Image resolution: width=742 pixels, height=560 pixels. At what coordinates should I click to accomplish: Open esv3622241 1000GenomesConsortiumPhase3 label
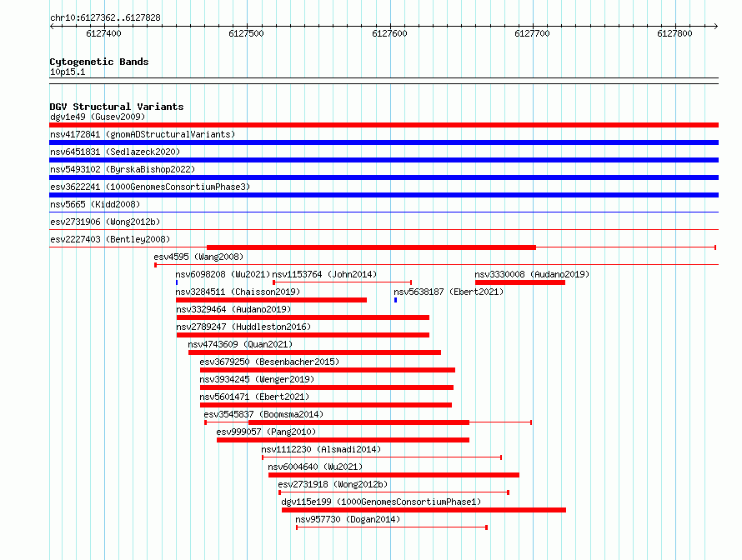pyautogui.click(x=150, y=187)
